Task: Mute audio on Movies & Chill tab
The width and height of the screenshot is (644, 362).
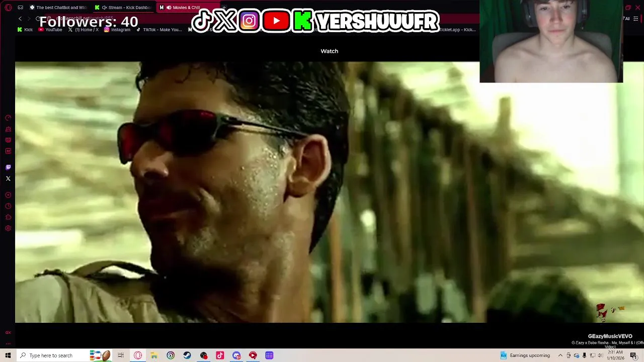Action: [x=169, y=8]
